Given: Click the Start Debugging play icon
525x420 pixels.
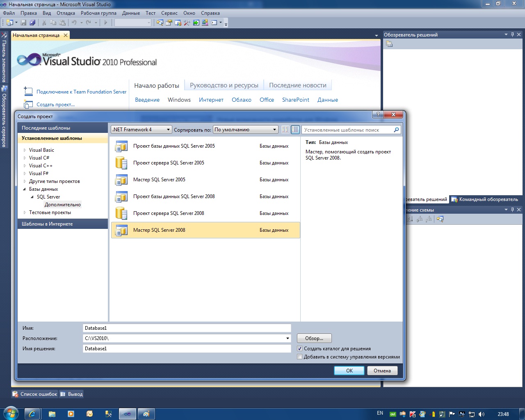Looking at the screenshot, I should pyautogui.click(x=105, y=23).
